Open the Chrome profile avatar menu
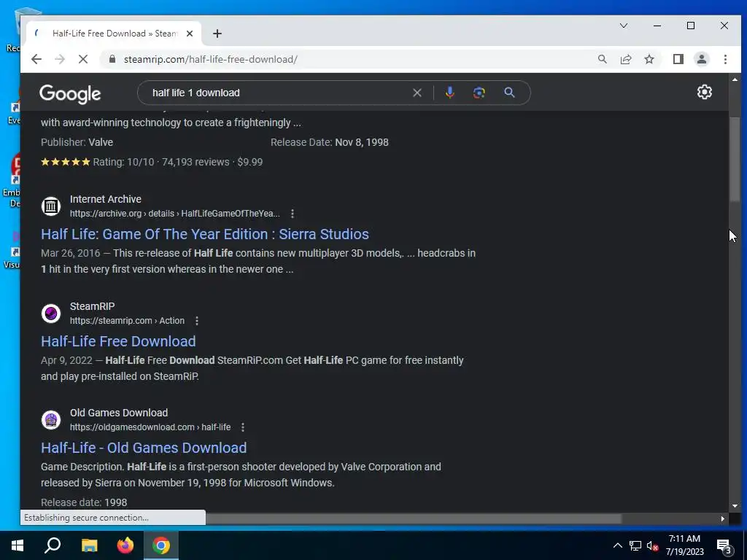This screenshot has height=560, width=747. coord(702,59)
